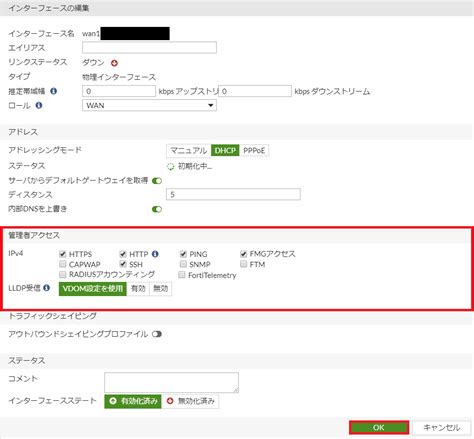Select マニュアル addressing mode

tap(189, 151)
